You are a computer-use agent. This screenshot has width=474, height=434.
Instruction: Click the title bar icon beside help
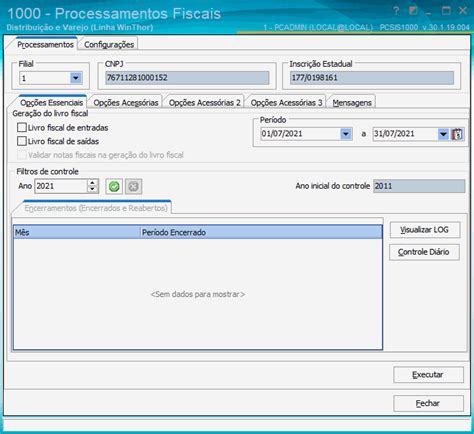point(413,11)
